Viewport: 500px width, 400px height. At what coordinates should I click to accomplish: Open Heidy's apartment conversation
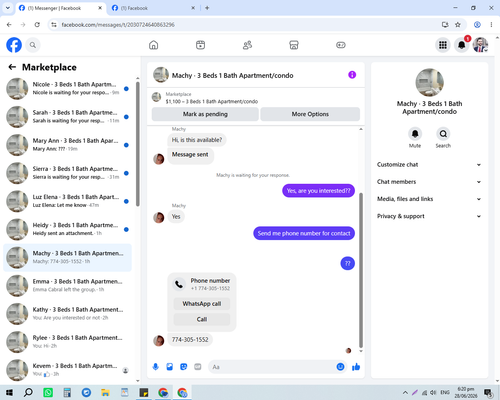click(67, 229)
